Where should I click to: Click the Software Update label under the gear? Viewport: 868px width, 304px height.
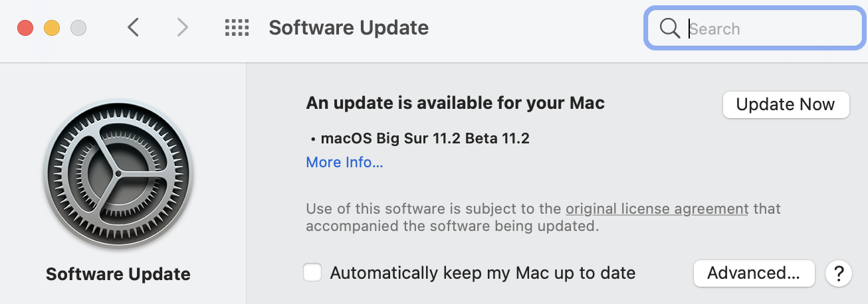[x=118, y=274]
